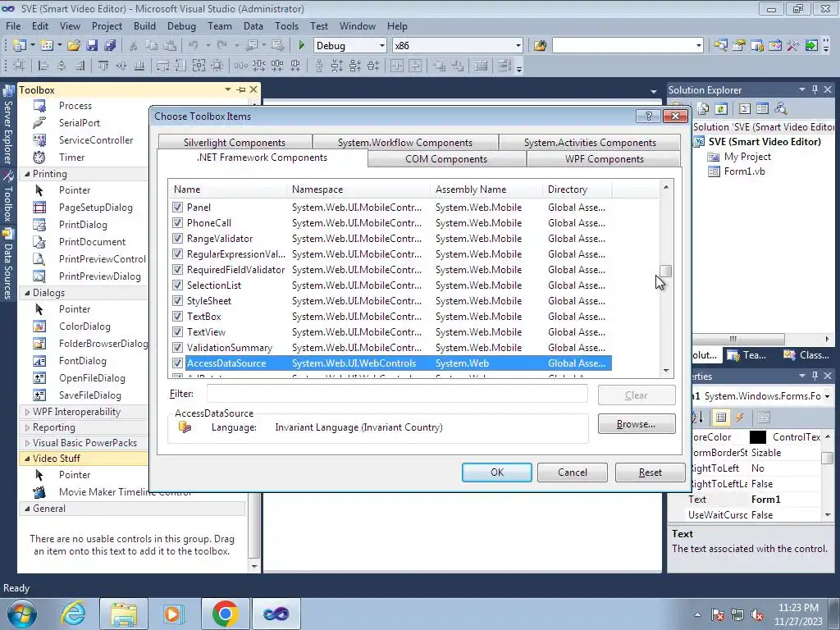This screenshot has width=840, height=630.
Task: Select the ServiceController toolbox item
Action: tap(96, 139)
